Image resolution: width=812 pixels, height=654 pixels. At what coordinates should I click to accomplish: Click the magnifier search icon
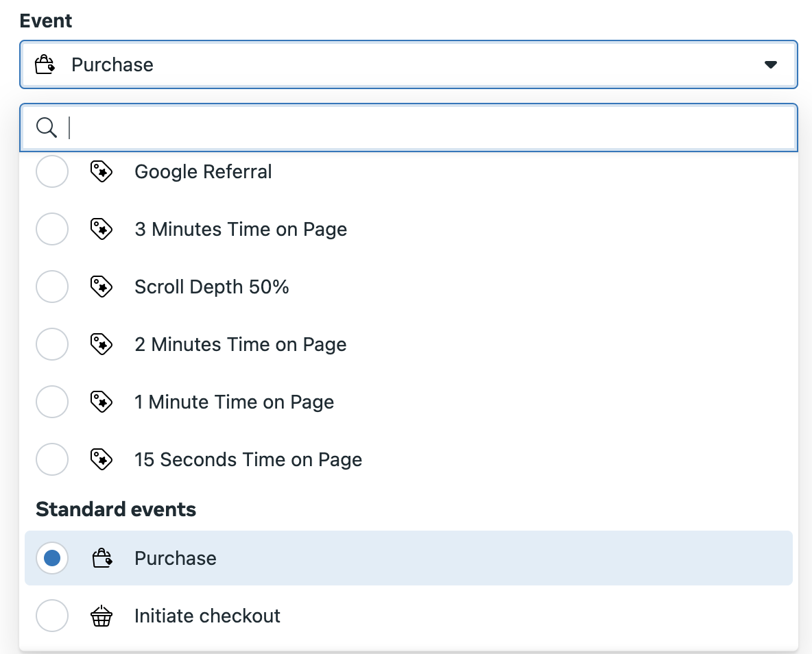[x=47, y=128]
